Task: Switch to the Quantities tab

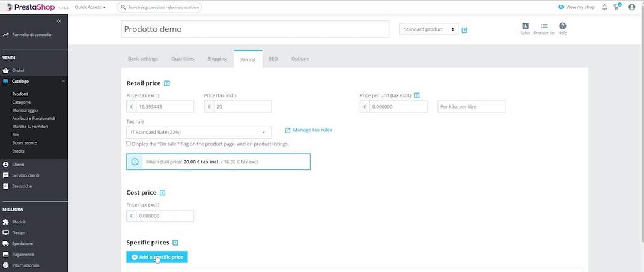Action: 183,59
